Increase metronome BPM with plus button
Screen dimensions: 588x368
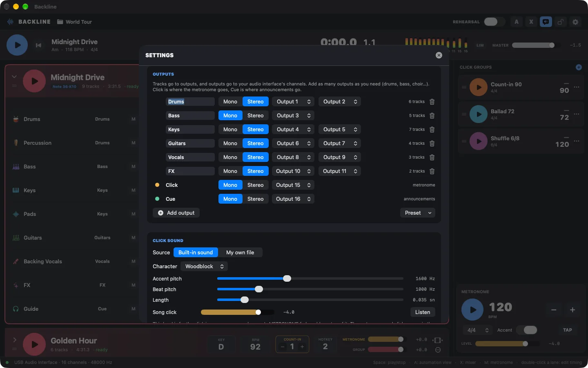[572, 310]
